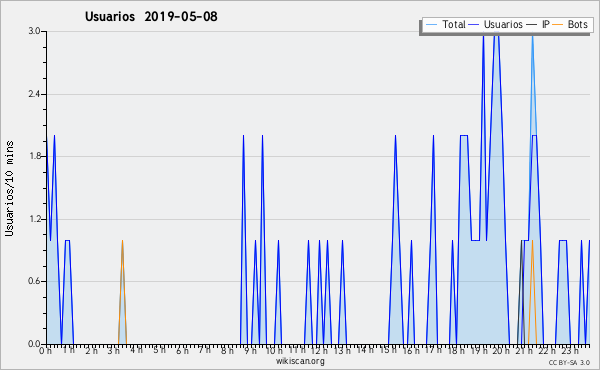Click the '3 h' x-axis label
Image resolution: width=600 pixels, height=370 pixels.
(114, 350)
